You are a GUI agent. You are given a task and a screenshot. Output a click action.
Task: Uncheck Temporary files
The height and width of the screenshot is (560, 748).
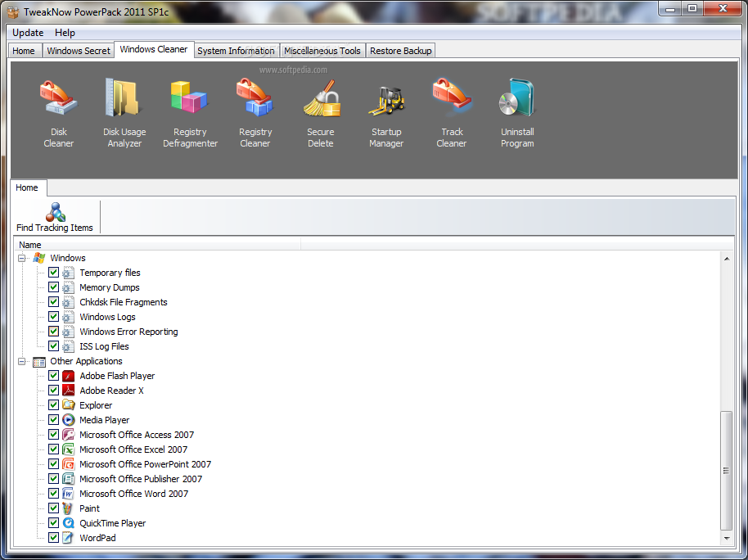click(53, 273)
